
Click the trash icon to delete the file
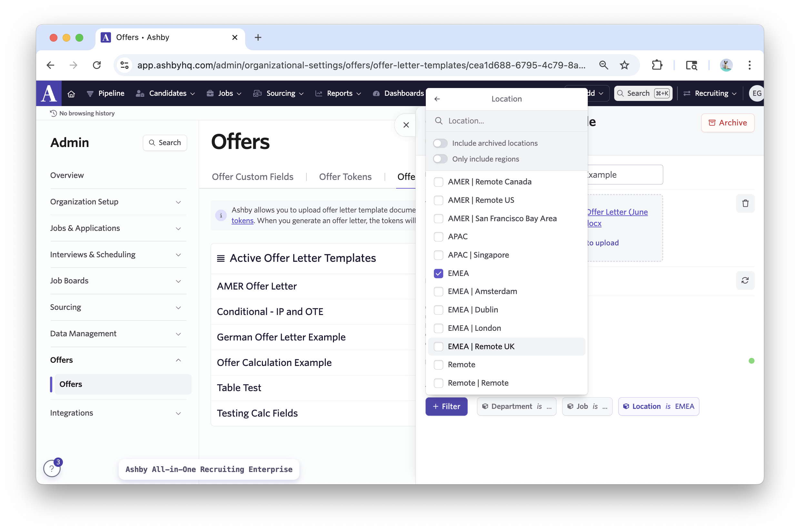tap(745, 203)
